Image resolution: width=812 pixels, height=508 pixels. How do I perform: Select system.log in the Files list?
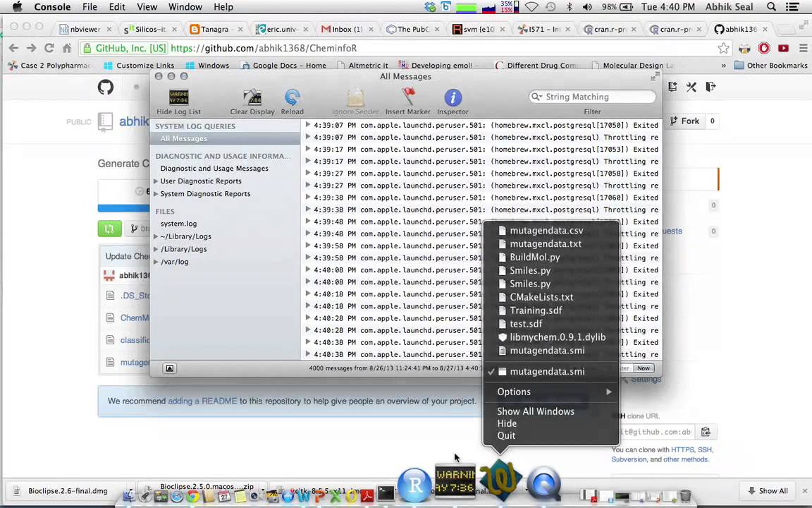pos(178,224)
